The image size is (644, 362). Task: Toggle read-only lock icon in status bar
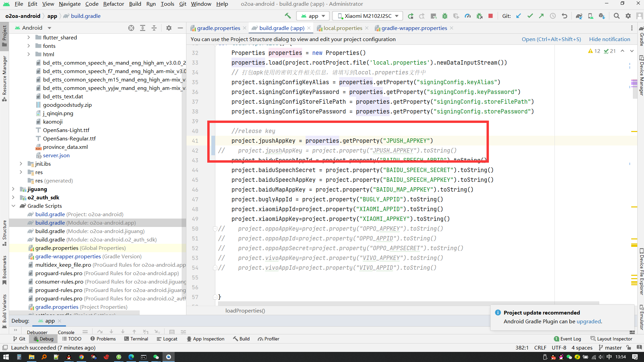pos(629,348)
